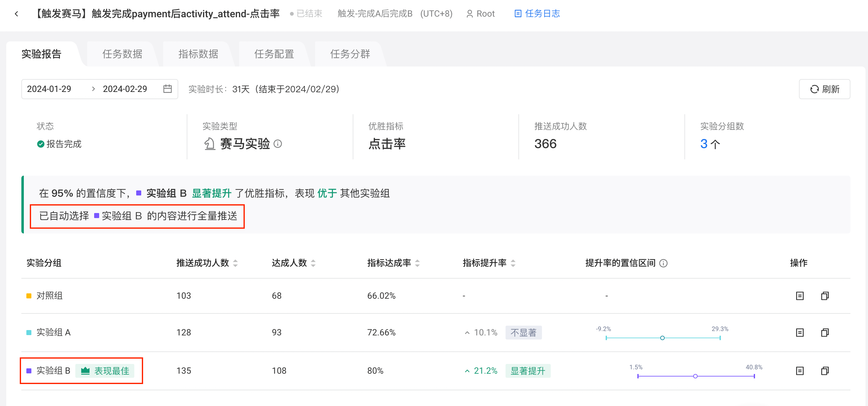The height and width of the screenshot is (406, 868).
Task: Select the 实验报告 tab
Action: coord(41,54)
